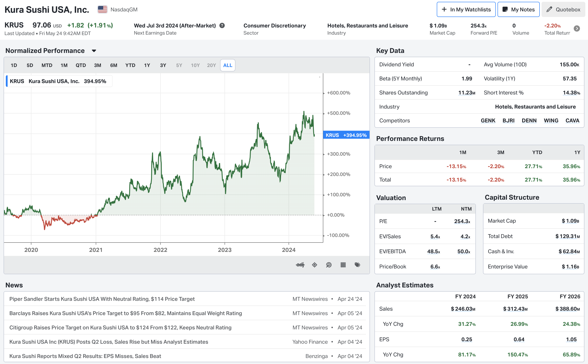Click the help icon beside next earnings date

pyautogui.click(x=222, y=25)
